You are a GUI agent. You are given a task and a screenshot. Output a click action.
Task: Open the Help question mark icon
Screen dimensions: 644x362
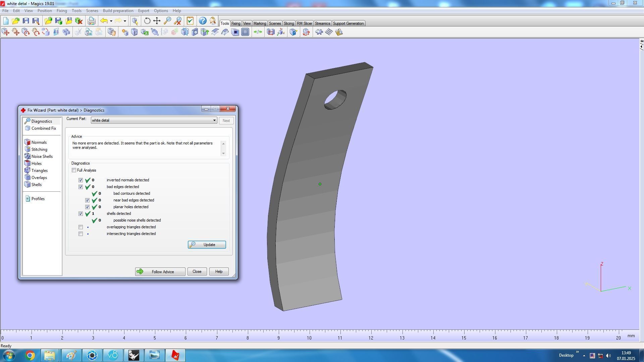point(202,21)
